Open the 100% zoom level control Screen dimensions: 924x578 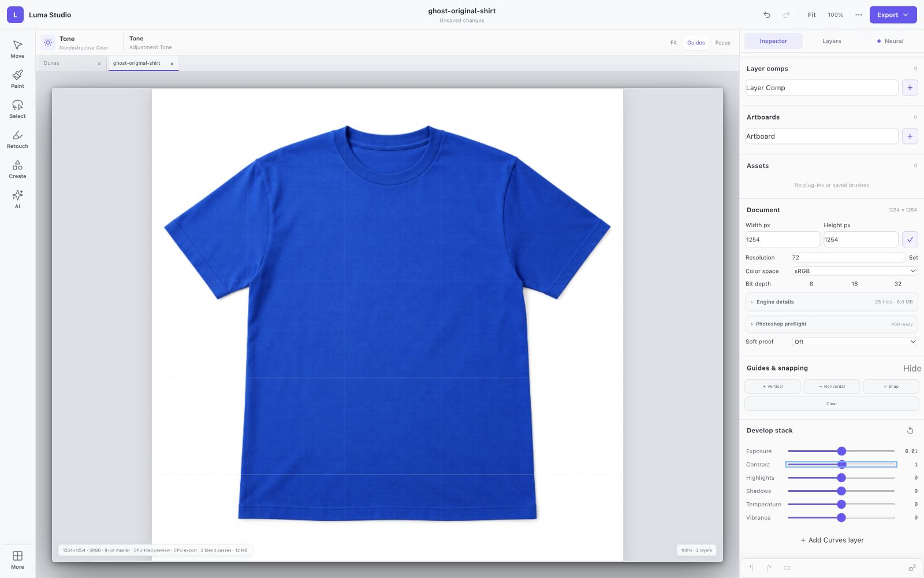click(x=836, y=15)
